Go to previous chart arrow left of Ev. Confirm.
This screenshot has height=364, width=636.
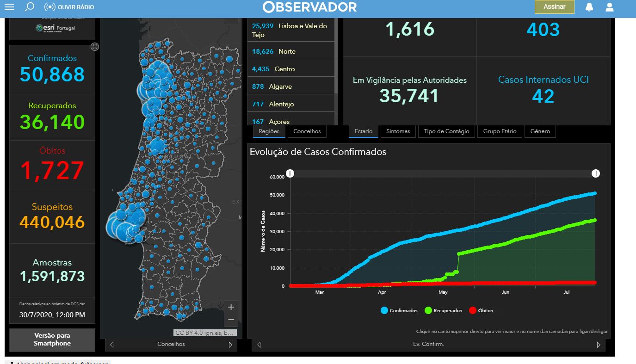tap(259, 345)
